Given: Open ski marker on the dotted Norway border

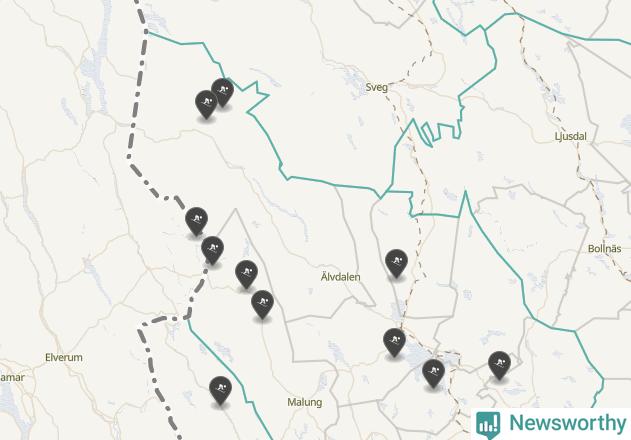Looking at the screenshot, I should tap(196, 221).
